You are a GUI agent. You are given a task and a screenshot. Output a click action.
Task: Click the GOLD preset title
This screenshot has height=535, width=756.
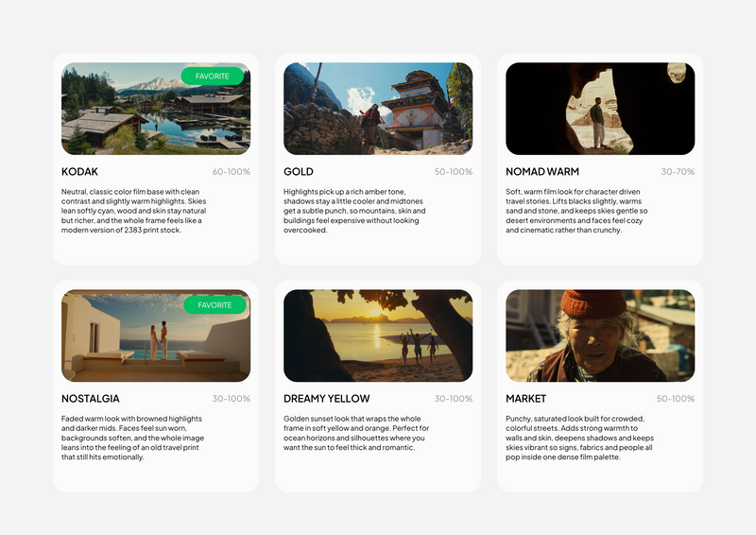click(x=299, y=172)
